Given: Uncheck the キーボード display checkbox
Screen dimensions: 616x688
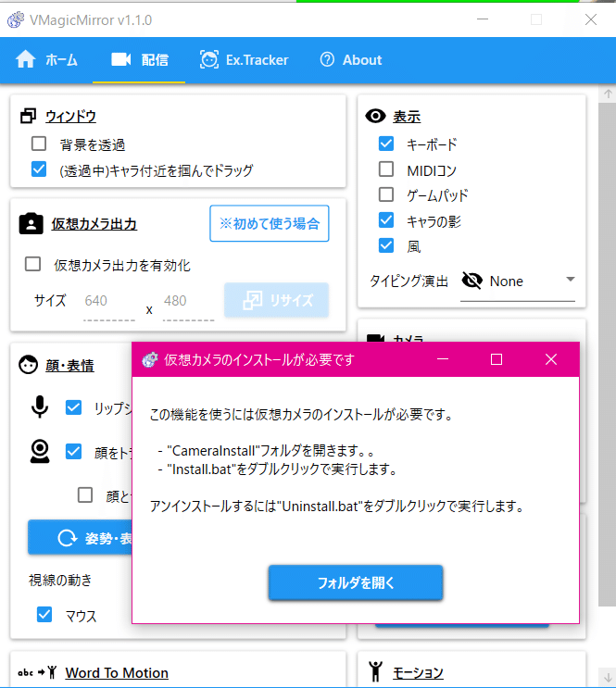Looking at the screenshot, I should [x=386, y=144].
